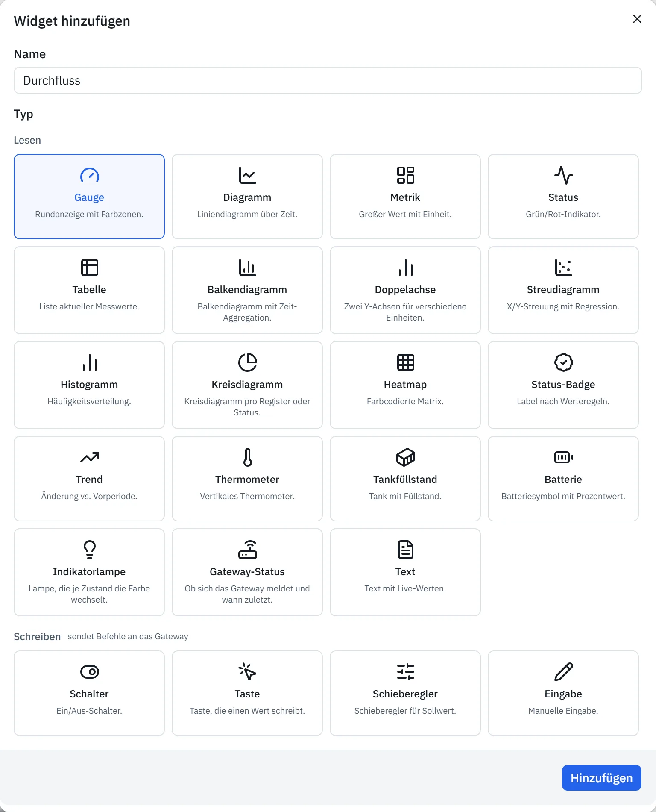Choose the Tankfüllstand widget type
Viewport: 656px width, 812px height.
click(405, 479)
